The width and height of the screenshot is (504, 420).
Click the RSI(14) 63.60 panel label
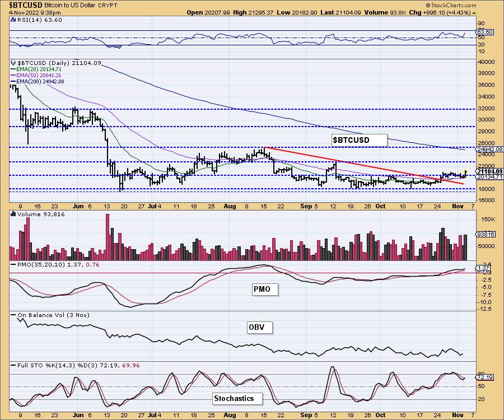pos(39,20)
